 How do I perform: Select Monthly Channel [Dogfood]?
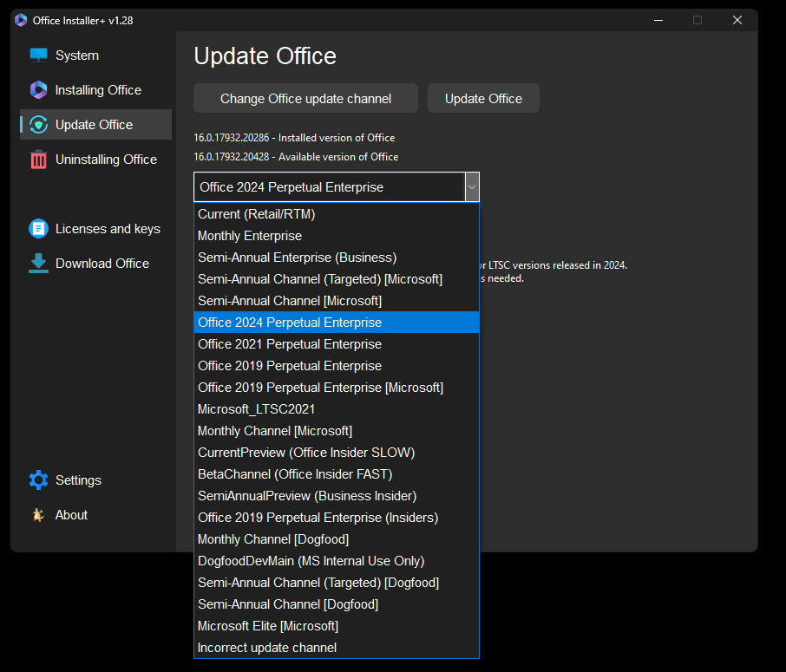[x=337, y=539]
